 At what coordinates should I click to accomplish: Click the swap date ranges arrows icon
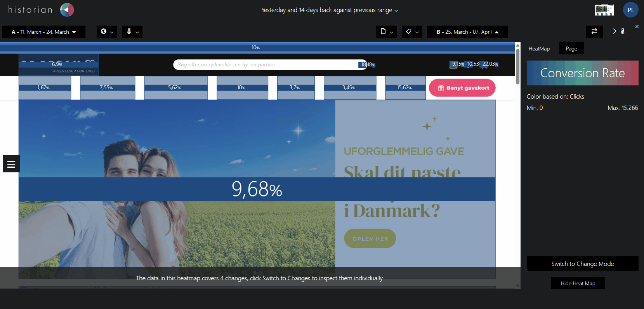coord(594,31)
